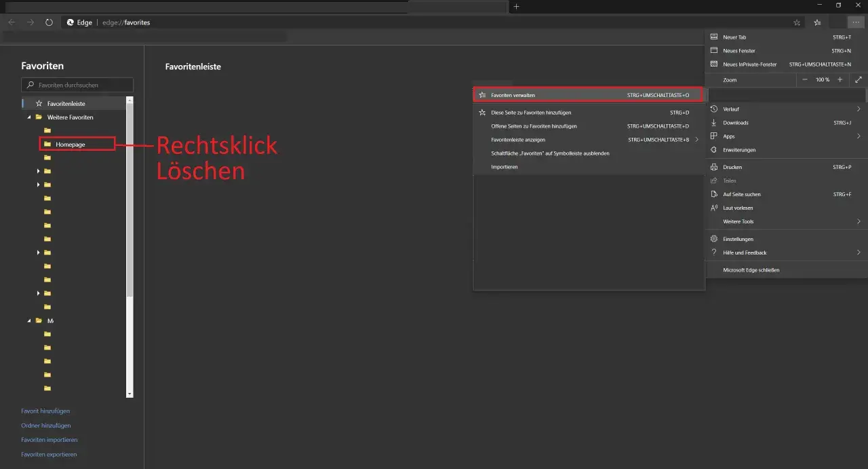This screenshot has width=868, height=469.
Task: Click the star icon in the address bar
Action: pos(797,22)
